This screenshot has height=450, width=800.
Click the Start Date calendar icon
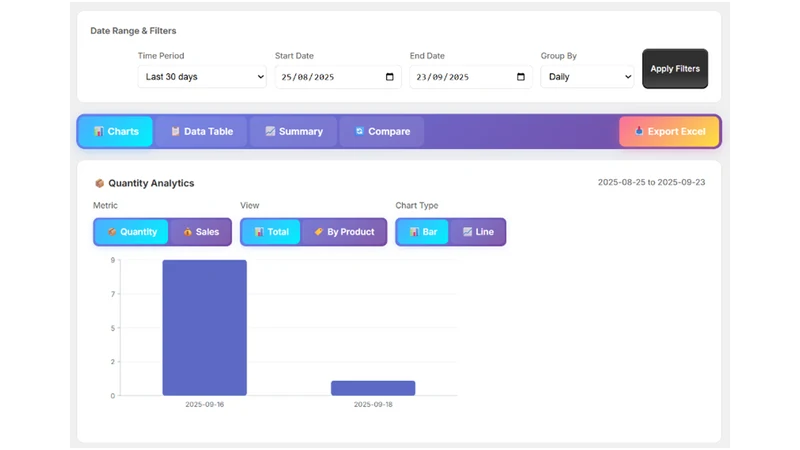[x=390, y=77]
